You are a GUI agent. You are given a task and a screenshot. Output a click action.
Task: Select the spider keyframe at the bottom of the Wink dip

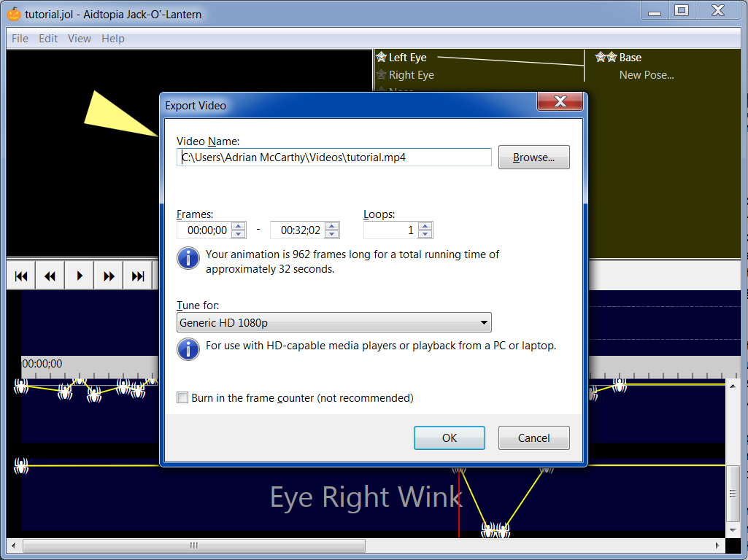496,529
